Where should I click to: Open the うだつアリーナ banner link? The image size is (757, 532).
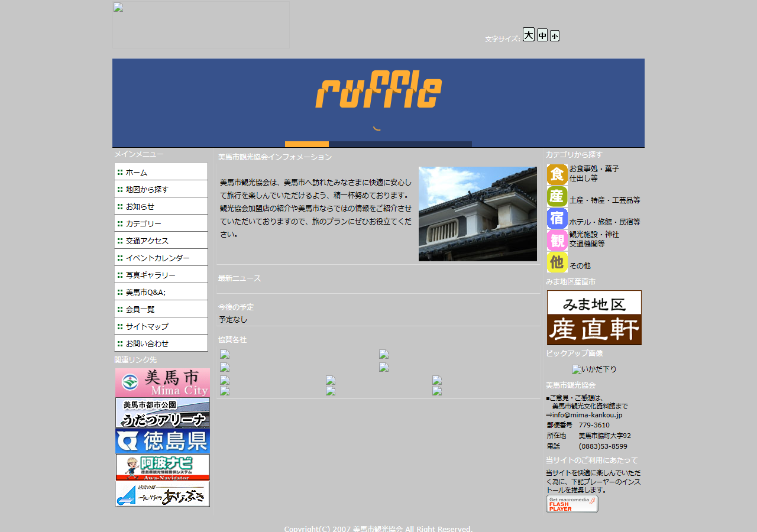(x=163, y=413)
